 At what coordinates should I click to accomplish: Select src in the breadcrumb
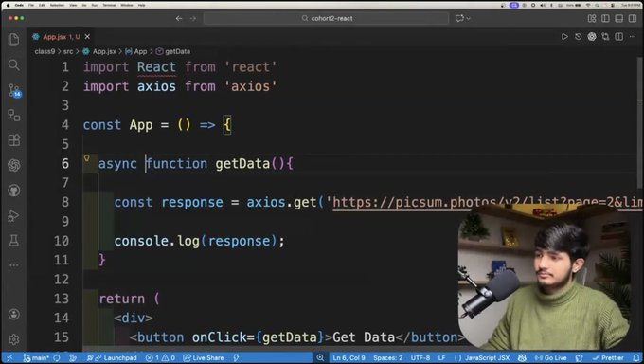[x=68, y=51]
